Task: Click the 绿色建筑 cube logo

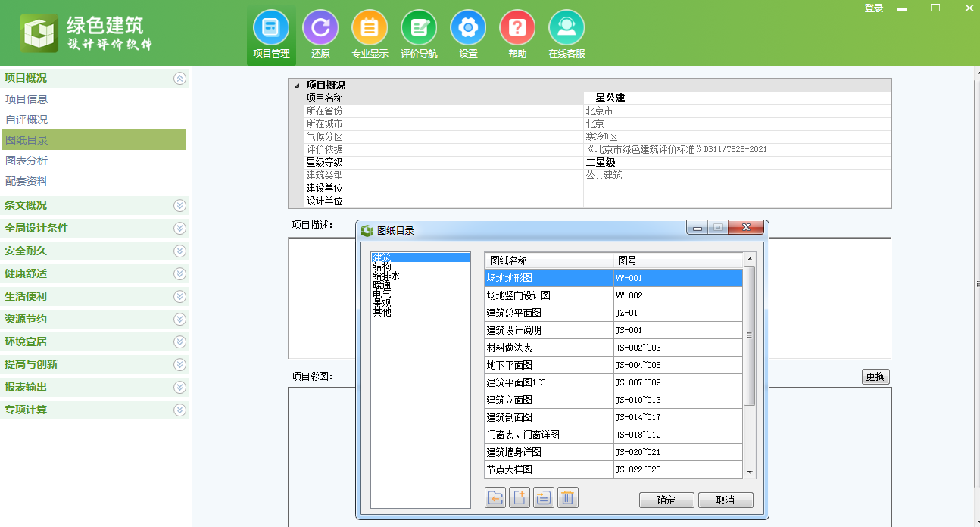Action: 39,33
